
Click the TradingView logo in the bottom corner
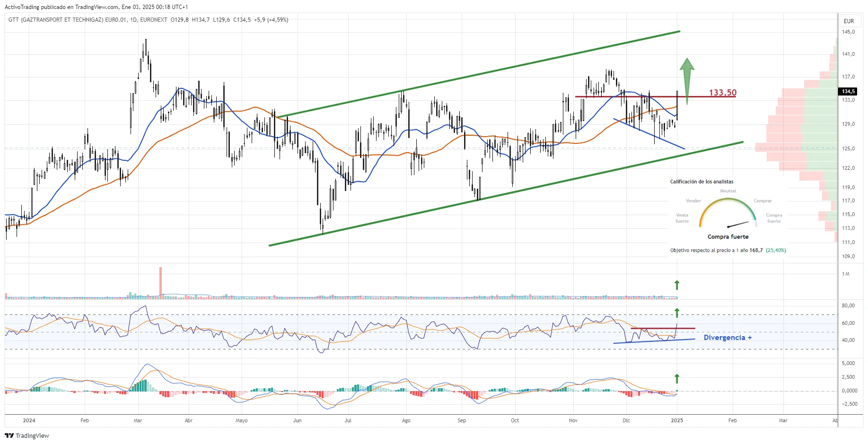click(27, 435)
